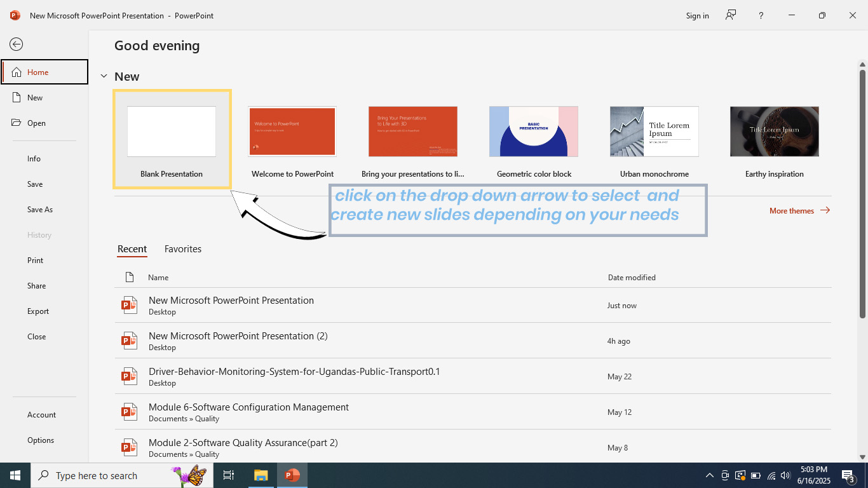Go to Export in the sidebar
This screenshot has width=868, height=488.
[38, 311]
